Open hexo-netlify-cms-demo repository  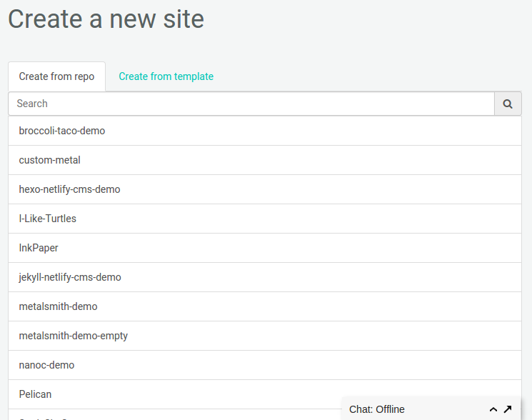click(x=69, y=189)
